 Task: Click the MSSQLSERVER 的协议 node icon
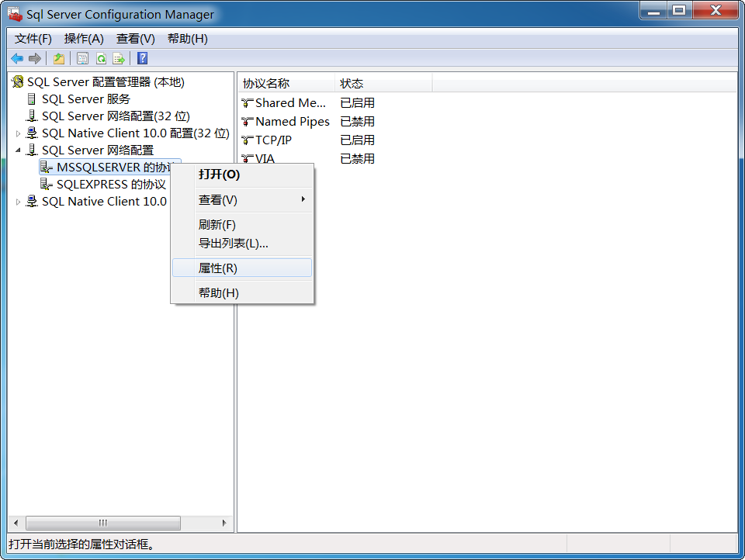tap(46, 168)
